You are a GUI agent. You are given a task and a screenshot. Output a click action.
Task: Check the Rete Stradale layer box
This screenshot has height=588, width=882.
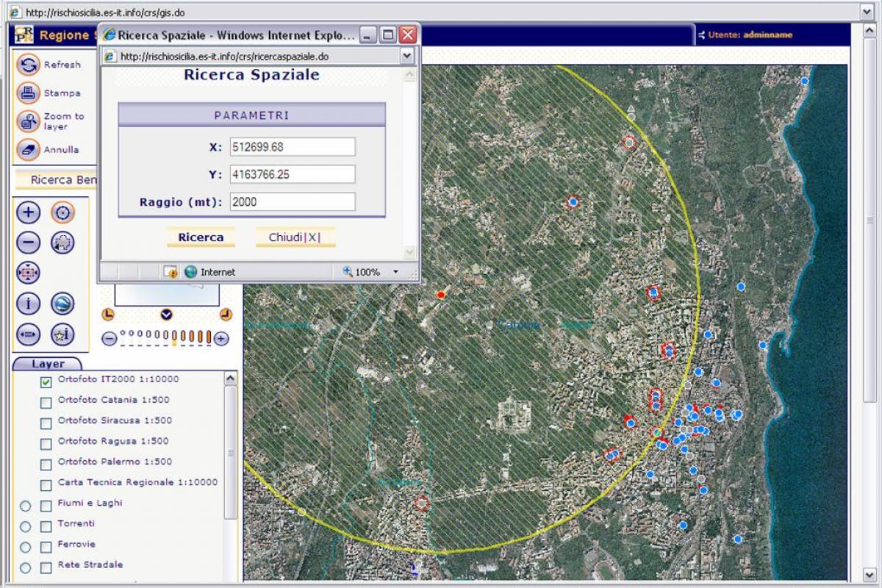(46, 567)
